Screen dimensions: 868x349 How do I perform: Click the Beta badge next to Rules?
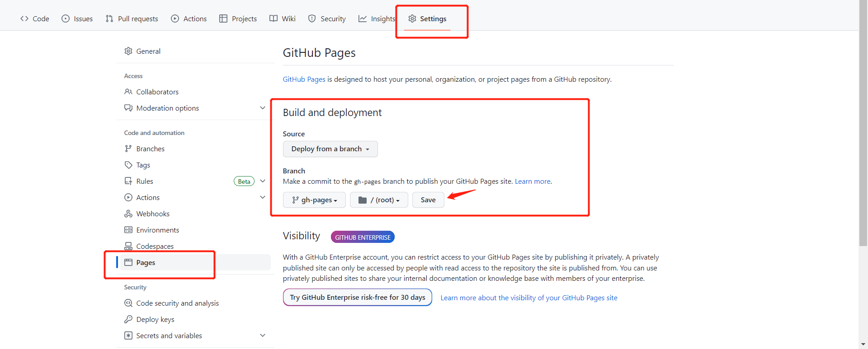click(244, 181)
